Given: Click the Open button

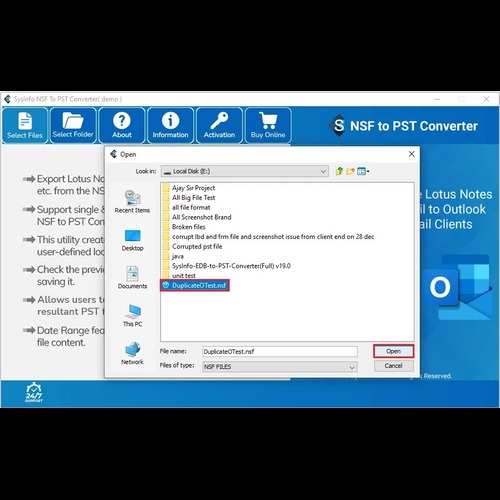Looking at the screenshot, I should click(x=394, y=351).
